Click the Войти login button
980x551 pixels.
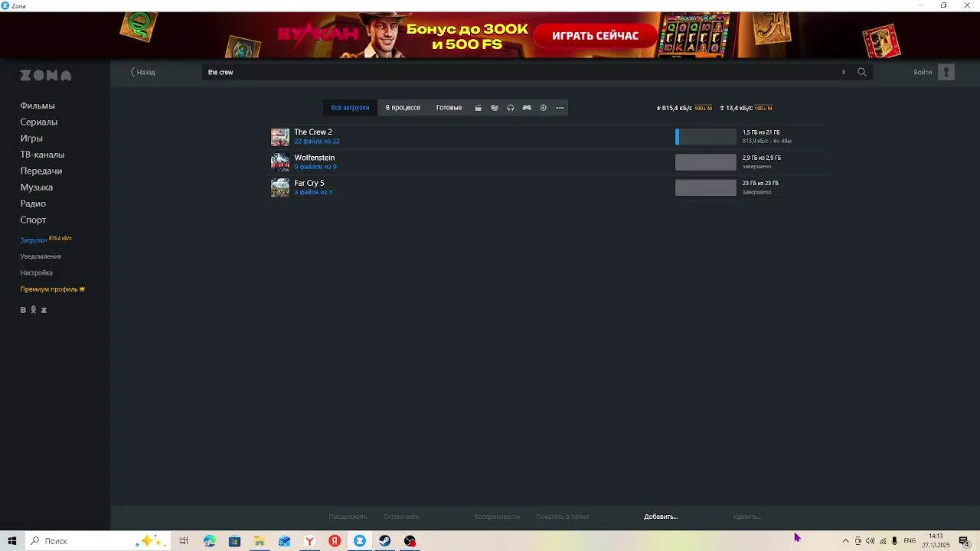point(923,72)
